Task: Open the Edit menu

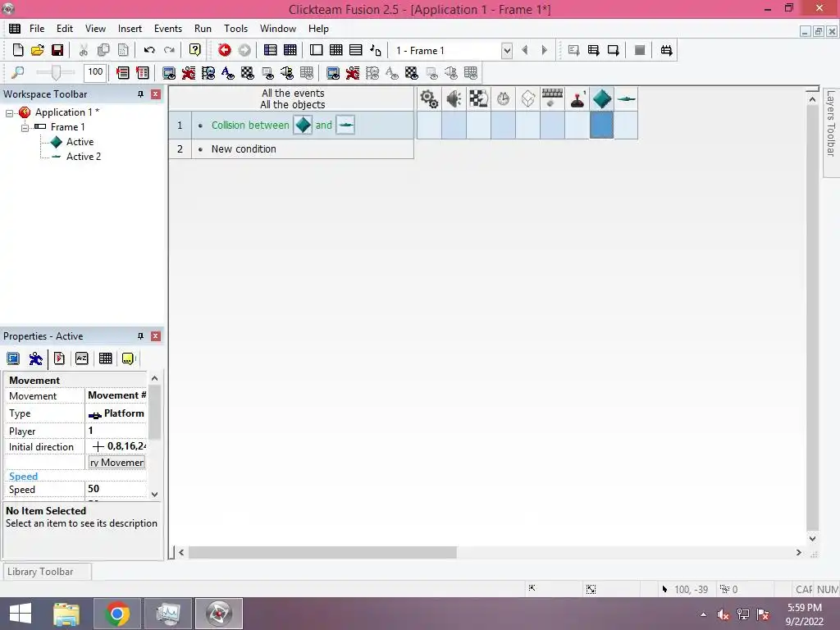Action: [x=65, y=29]
